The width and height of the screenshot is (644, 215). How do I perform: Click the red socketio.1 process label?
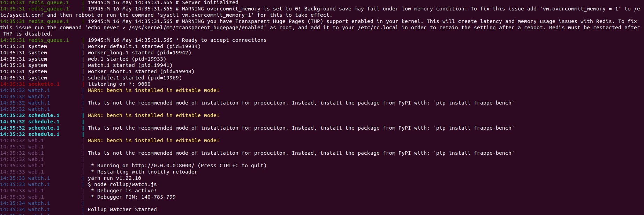coord(44,84)
